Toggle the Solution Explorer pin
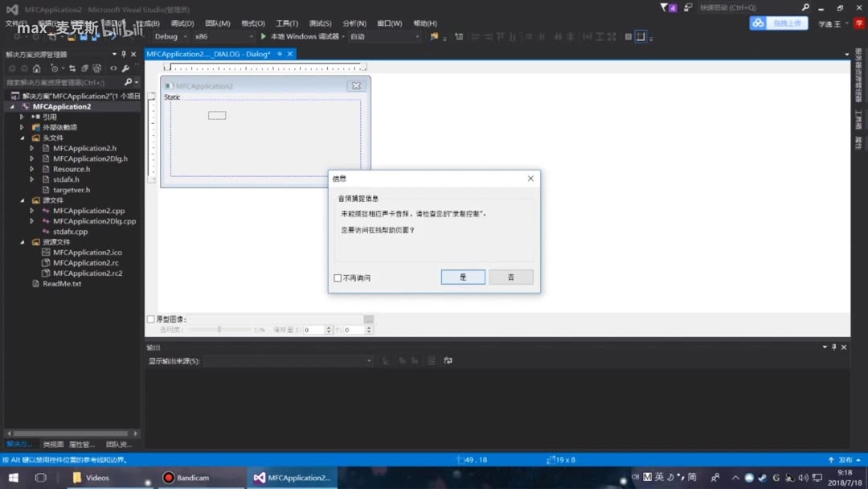Screen dimensions: 868x489 tap(124, 54)
